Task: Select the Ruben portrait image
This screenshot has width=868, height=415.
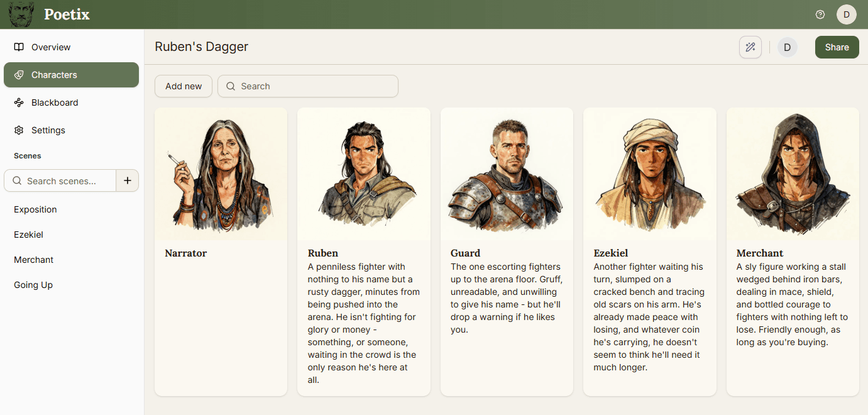Action: [x=364, y=174]
